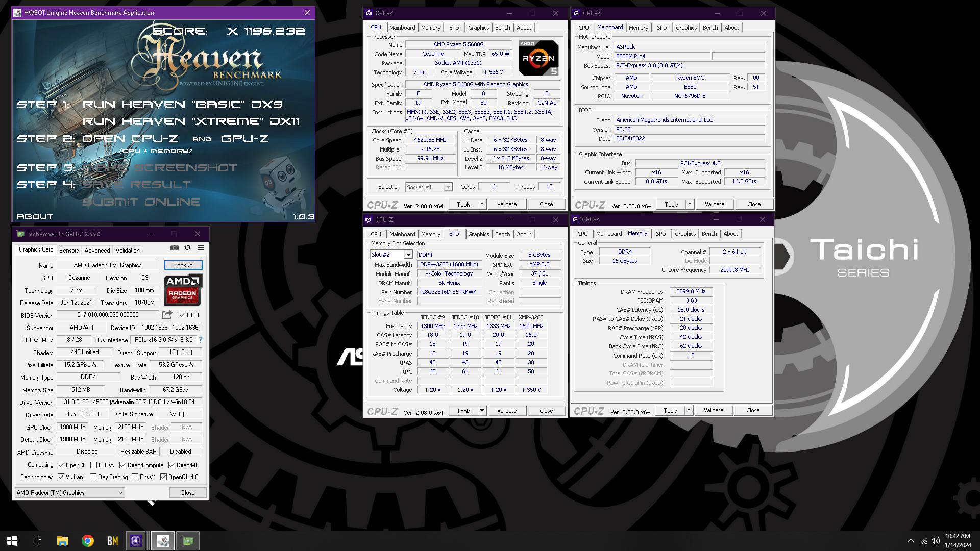Toggle the OpenCL checkbox
This screenshot has width=980, height=551.
click(x=61, y=465)
